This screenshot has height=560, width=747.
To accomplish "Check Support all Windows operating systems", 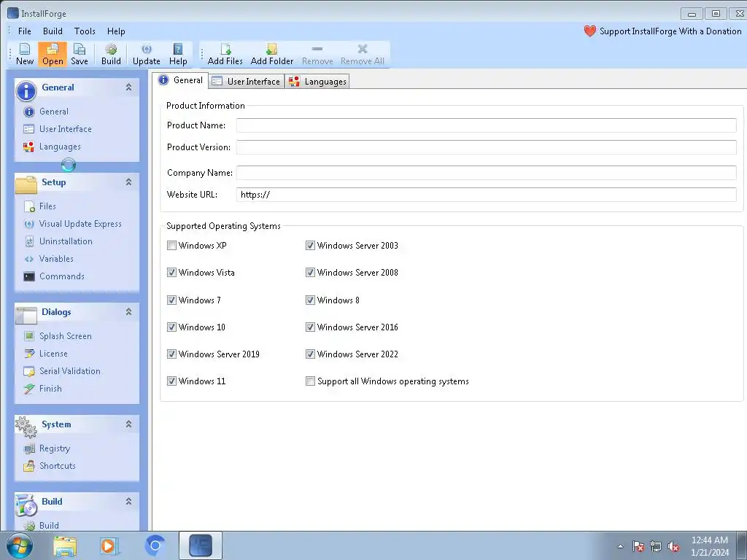I will 310,381.
